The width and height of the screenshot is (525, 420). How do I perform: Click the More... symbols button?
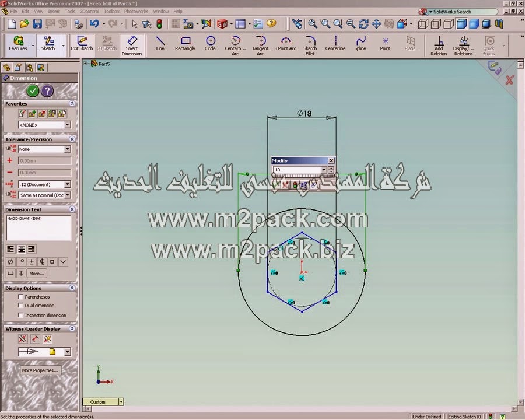pos(37,274)
